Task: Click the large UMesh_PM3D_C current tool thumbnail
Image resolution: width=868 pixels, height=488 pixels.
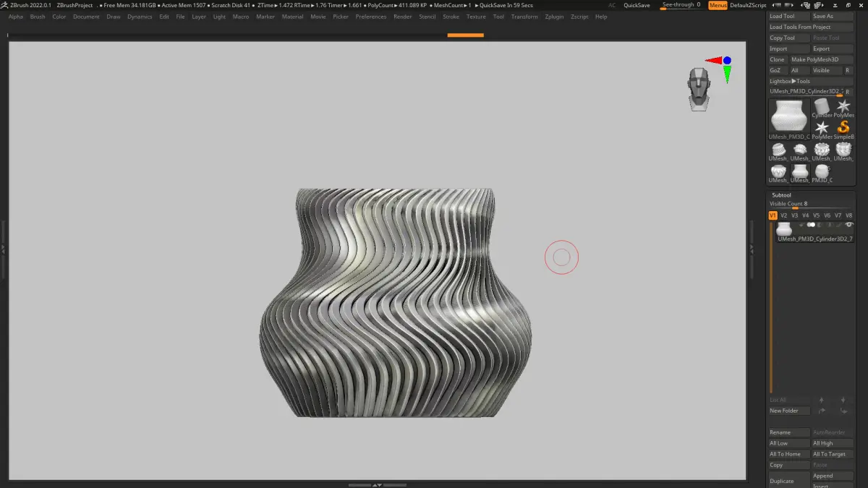Action: point(788,119)
